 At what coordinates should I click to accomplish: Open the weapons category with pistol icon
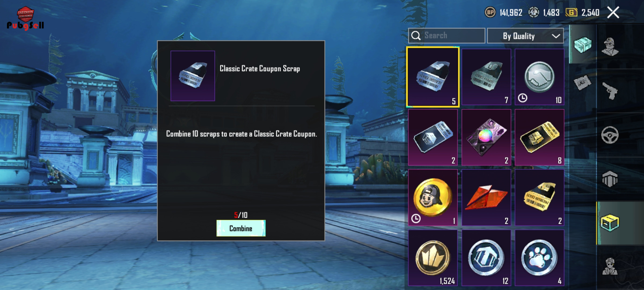(610, 91)
